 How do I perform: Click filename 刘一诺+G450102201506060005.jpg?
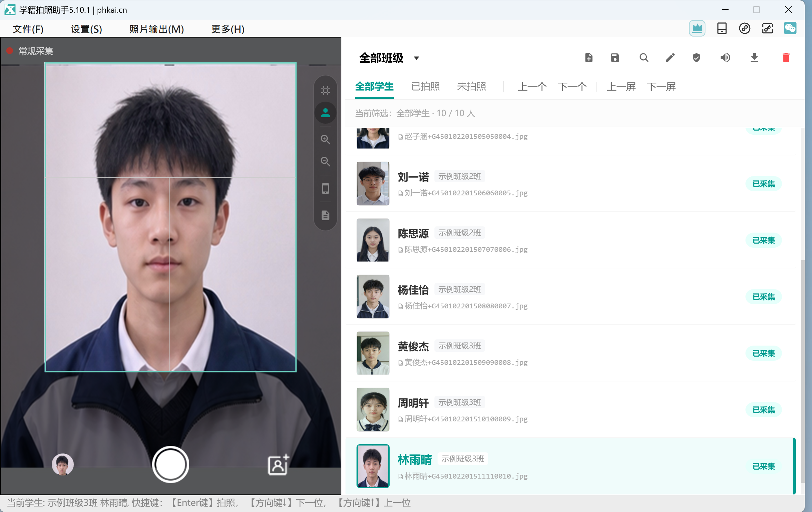click(466, 193)
